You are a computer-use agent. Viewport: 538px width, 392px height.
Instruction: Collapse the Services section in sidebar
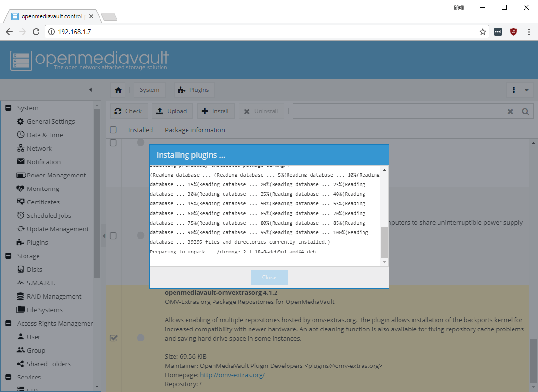(8, 377)
